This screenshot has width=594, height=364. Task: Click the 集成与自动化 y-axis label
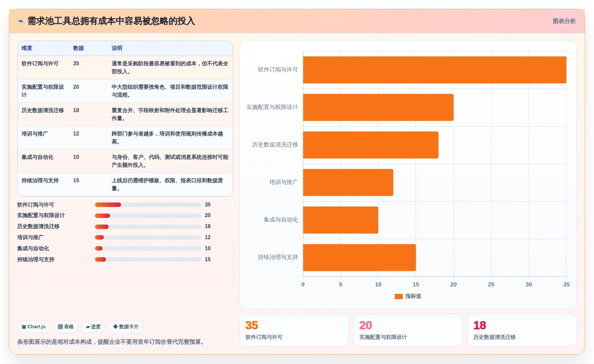(281, 220)
